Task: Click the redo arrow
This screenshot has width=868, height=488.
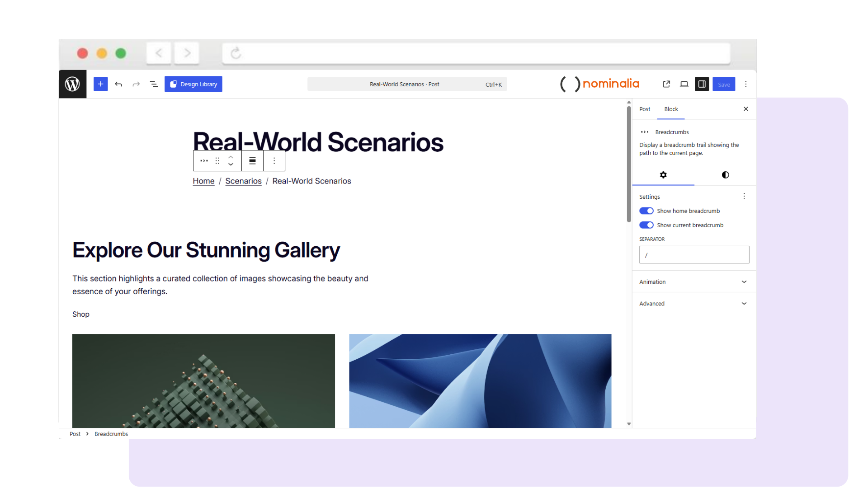Action: [x=136, y=84]
